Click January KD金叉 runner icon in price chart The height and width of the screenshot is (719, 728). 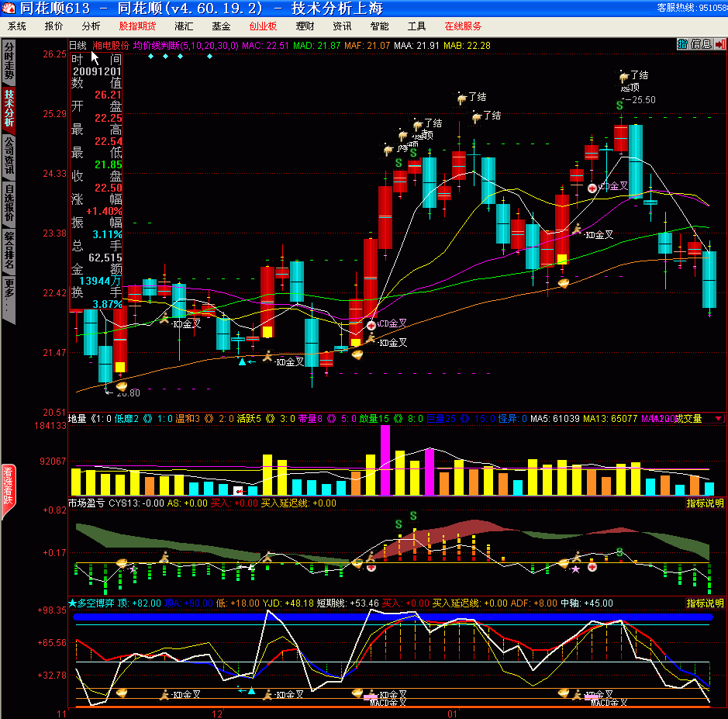pos(577,230)
